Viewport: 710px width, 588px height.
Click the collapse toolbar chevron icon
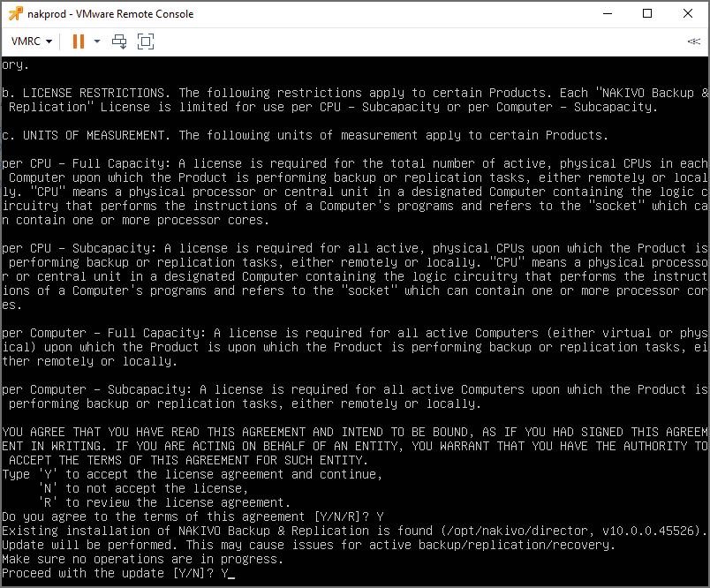point(693,41)
